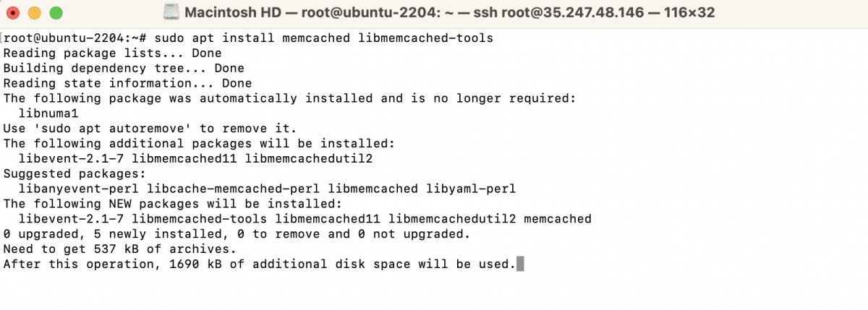Click the 'Reading package lists... Done' line
The width and height of the screenshot is (868, 310).
coord(113,53)
